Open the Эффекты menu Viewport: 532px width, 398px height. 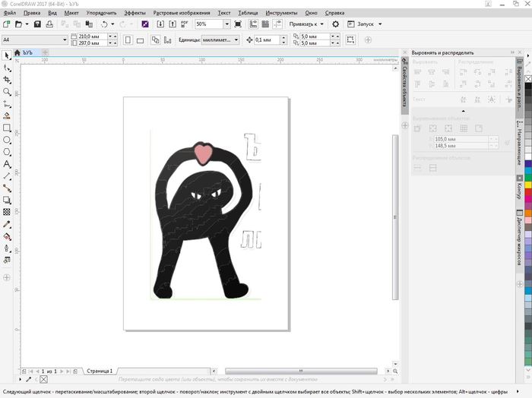pyautogui.click(x=135, y=13)
